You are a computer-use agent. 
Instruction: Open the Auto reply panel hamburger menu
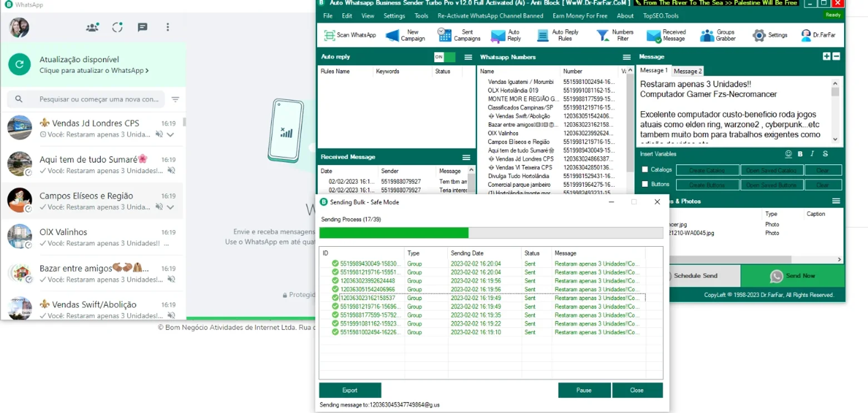468,57
